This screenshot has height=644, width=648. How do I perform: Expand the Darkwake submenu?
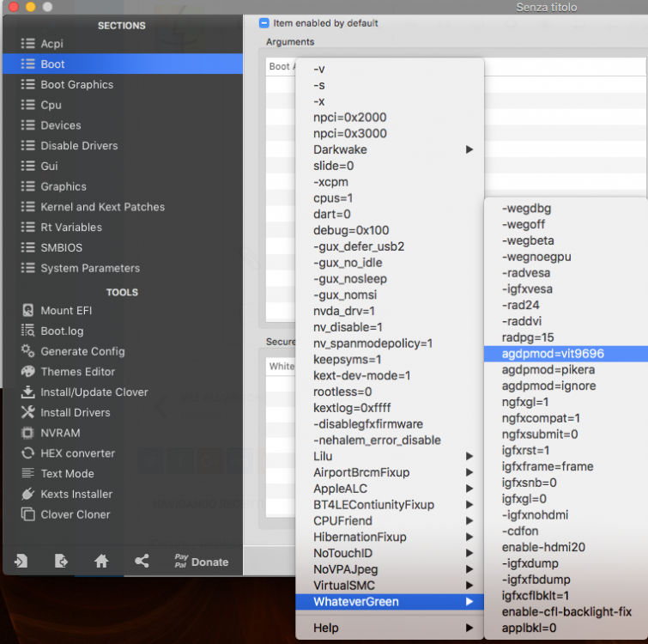pos(390,149)
